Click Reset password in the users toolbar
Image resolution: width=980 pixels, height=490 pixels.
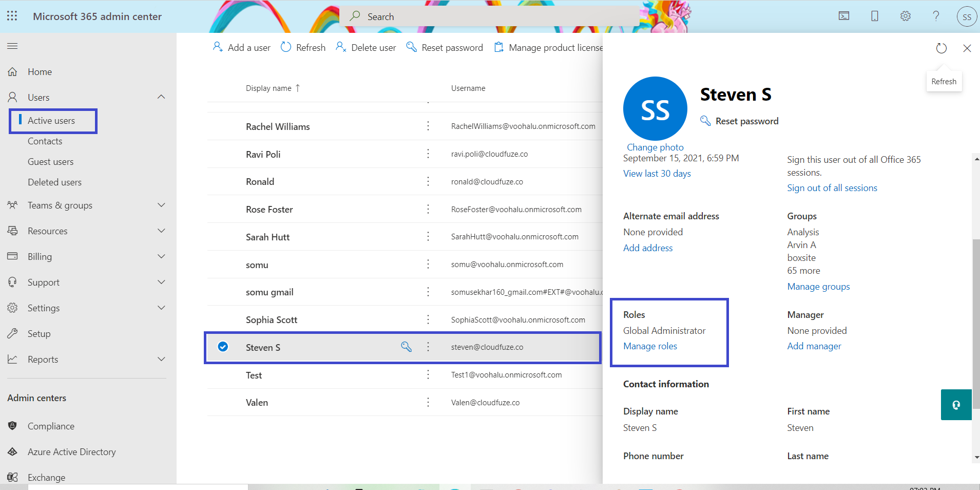445,47
